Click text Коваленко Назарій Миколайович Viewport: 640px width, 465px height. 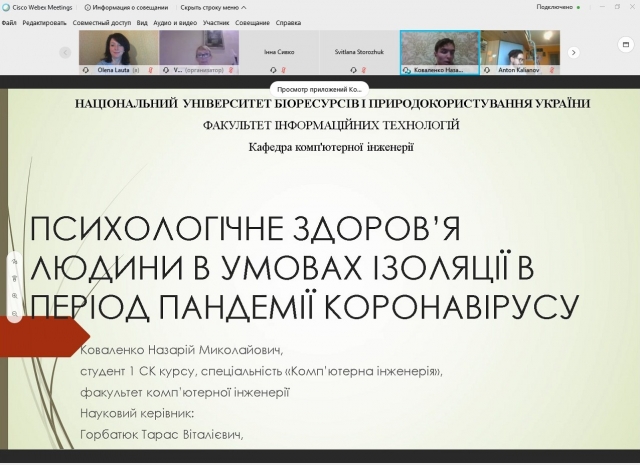coord(181,350)
